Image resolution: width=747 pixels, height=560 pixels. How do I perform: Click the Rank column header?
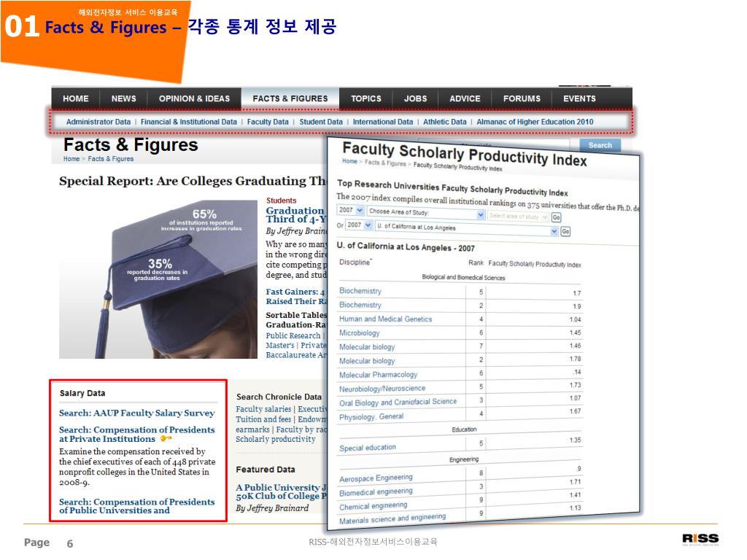476,262
